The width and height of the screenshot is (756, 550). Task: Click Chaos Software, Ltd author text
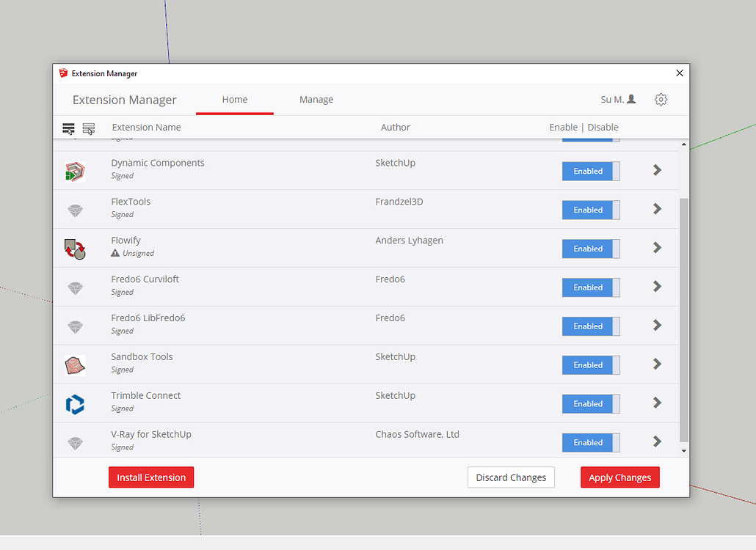417,434
